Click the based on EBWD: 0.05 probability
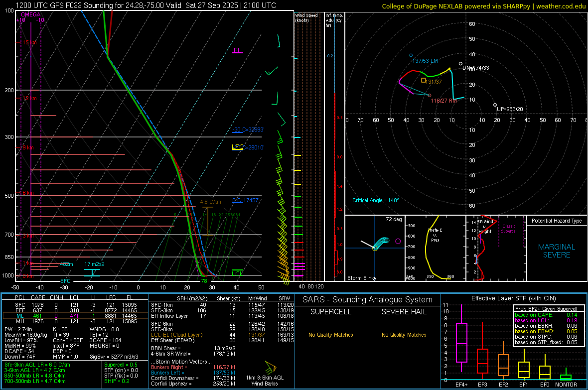Screen dimensions: 588x390 pyautogui.click(x=546, y=331)
